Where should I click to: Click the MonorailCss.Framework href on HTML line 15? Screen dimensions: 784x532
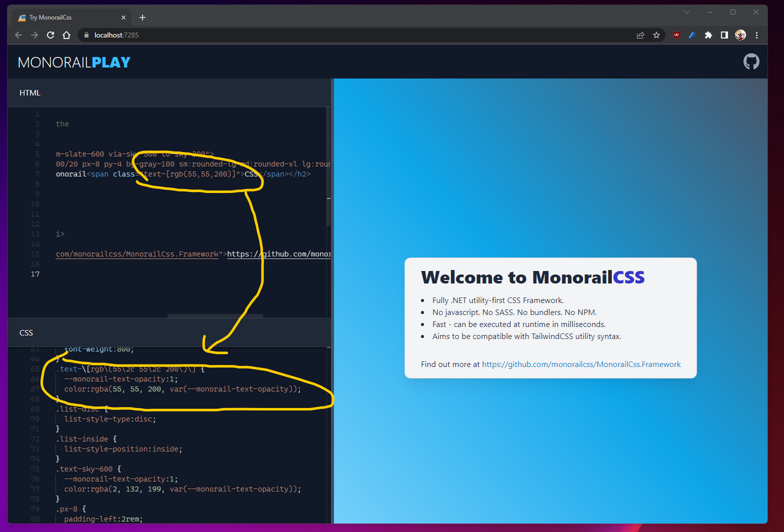137,254
